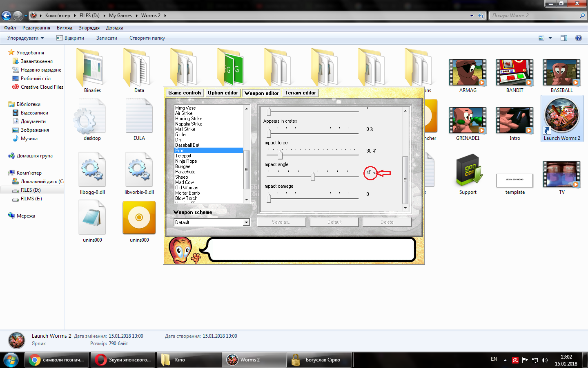
Task: Select Old Woman in the weapon list
Action: click(x=209, y=188)
